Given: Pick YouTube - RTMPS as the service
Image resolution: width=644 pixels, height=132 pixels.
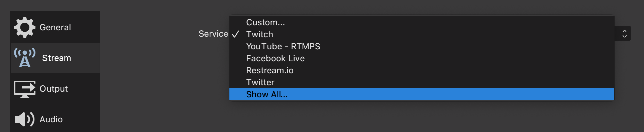Looking at the screenshot, I should pyautogui.click(x=422, y=46).
